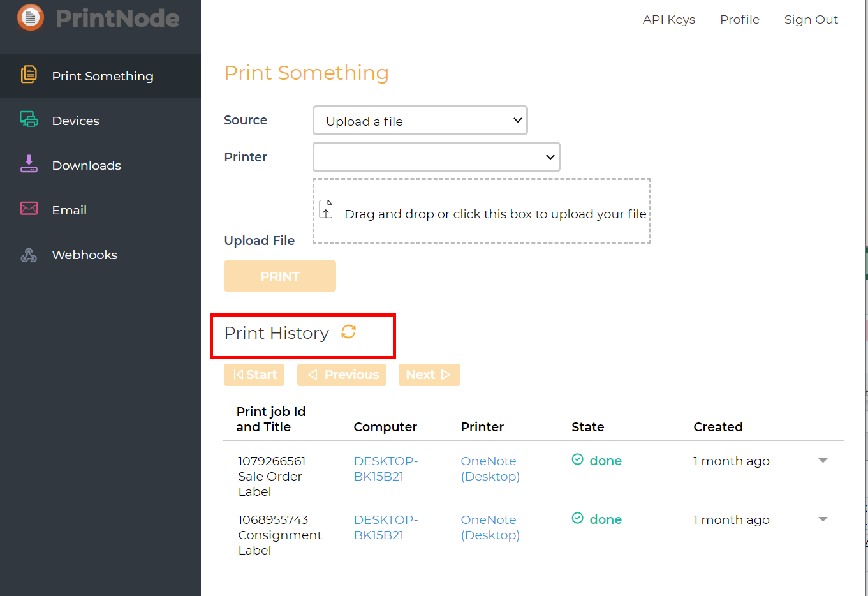Open the Source dropdown
This screenshot has height=596, width=868.
(x=420, y=121)
